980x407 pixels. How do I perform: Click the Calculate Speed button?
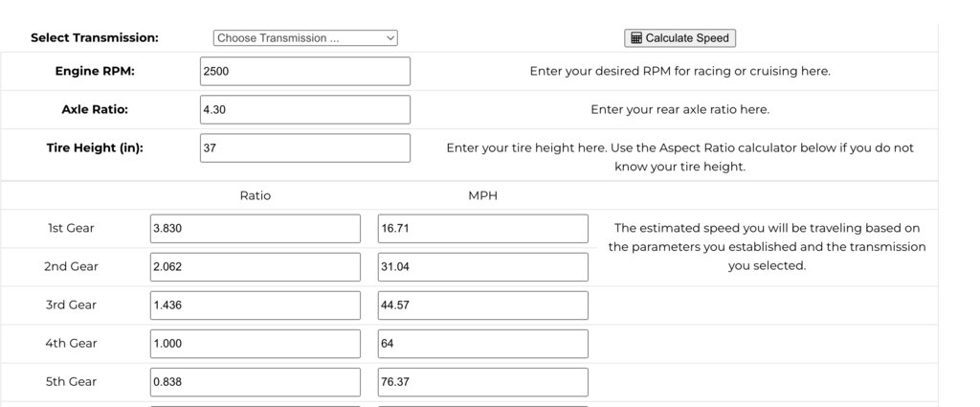(x=680, y=38)
